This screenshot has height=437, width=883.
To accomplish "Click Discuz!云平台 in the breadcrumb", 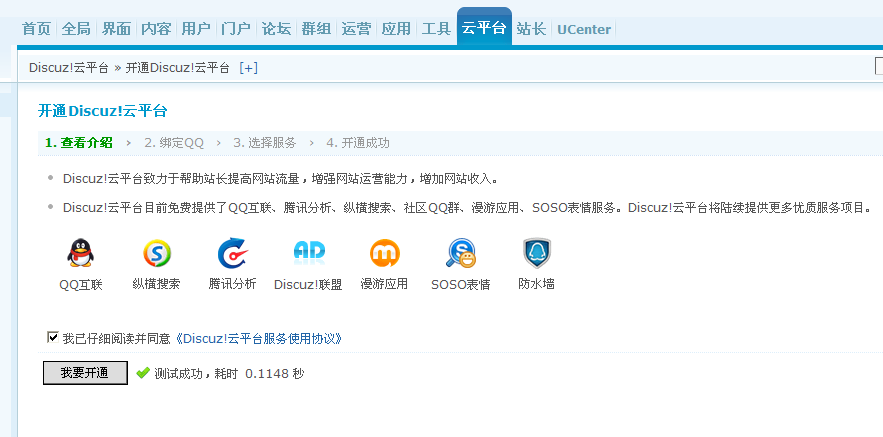I will (x=69, y=68).
